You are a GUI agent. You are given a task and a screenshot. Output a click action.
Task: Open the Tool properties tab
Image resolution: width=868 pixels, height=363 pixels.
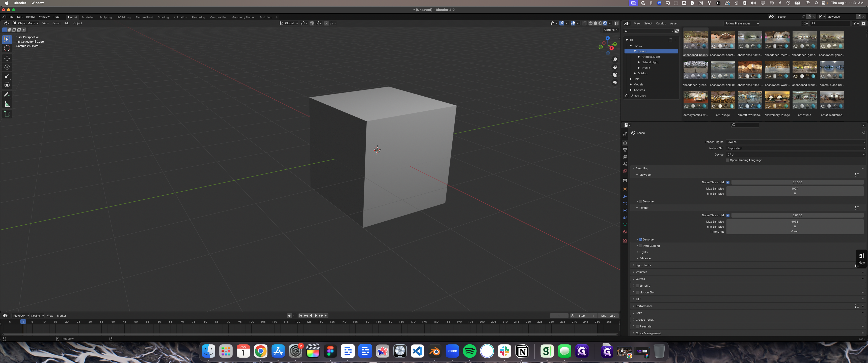[625, 134]
